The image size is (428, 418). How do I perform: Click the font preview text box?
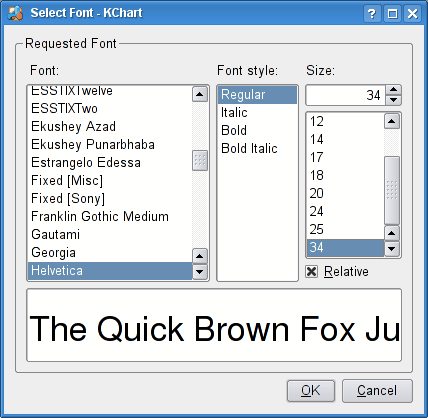(214, 325)
